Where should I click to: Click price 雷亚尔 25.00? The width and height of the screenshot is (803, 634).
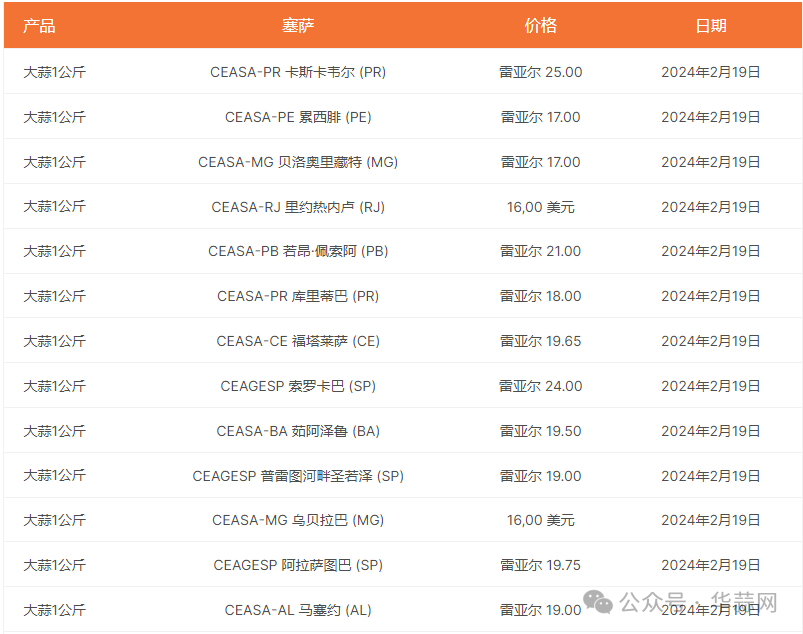540,72
